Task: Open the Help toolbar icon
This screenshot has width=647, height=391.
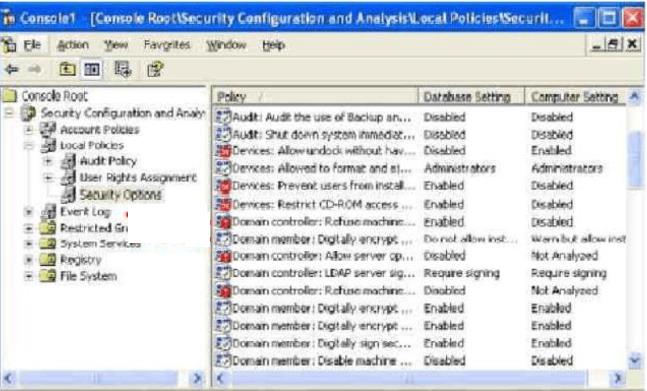Action: click(x=155, y=69)
